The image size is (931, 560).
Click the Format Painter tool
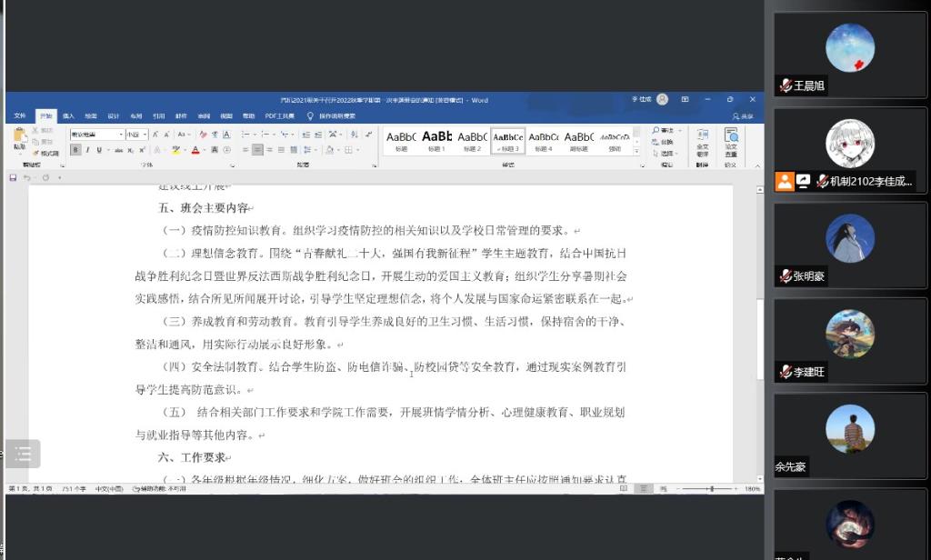[45, 153]
